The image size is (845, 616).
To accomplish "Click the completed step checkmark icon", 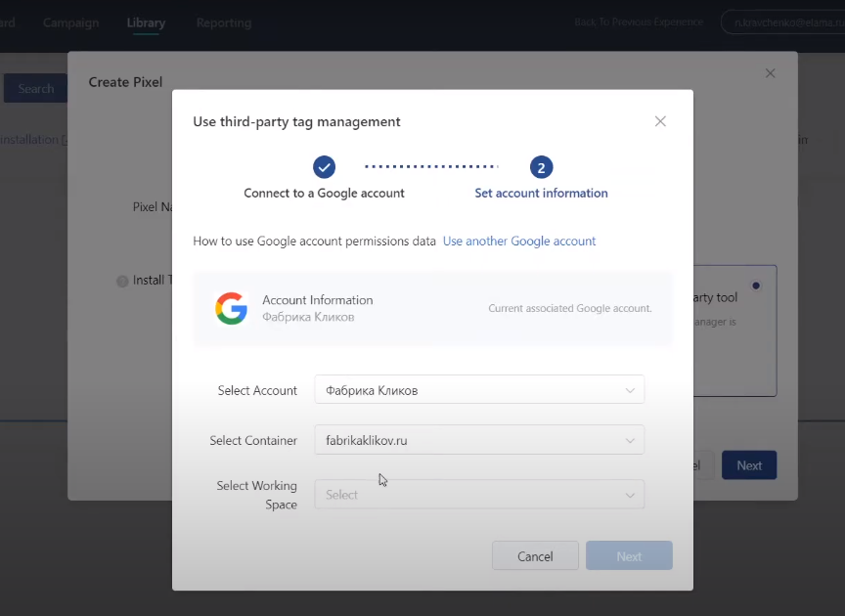I will (x=325, y=166).
